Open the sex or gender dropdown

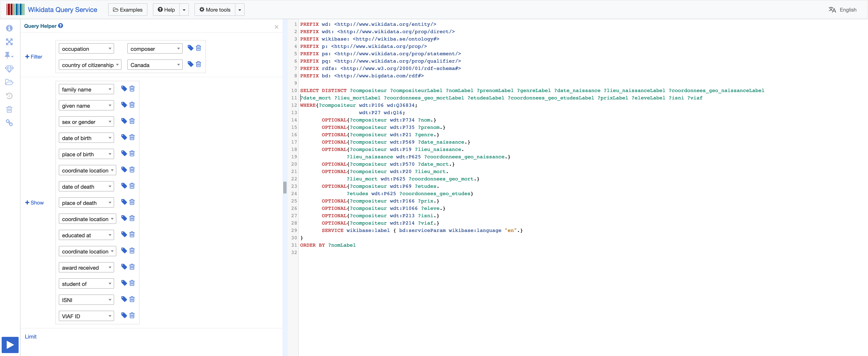click(x=86, y=122)
